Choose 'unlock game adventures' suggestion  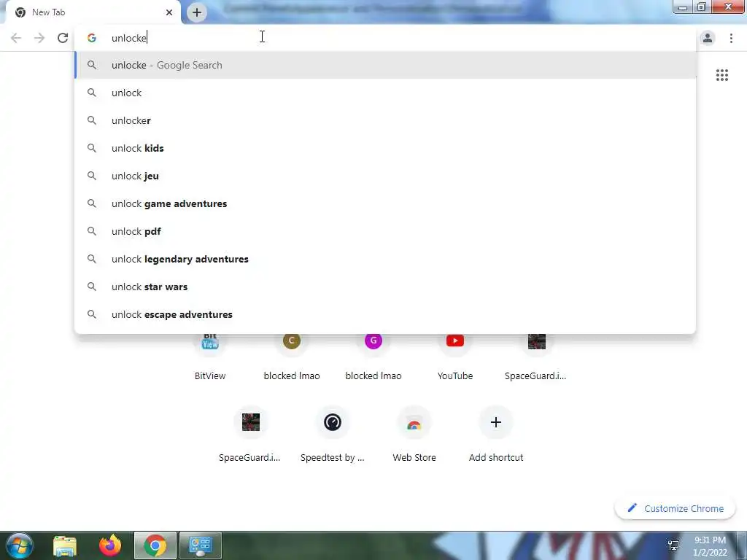[x=385, y=204]
